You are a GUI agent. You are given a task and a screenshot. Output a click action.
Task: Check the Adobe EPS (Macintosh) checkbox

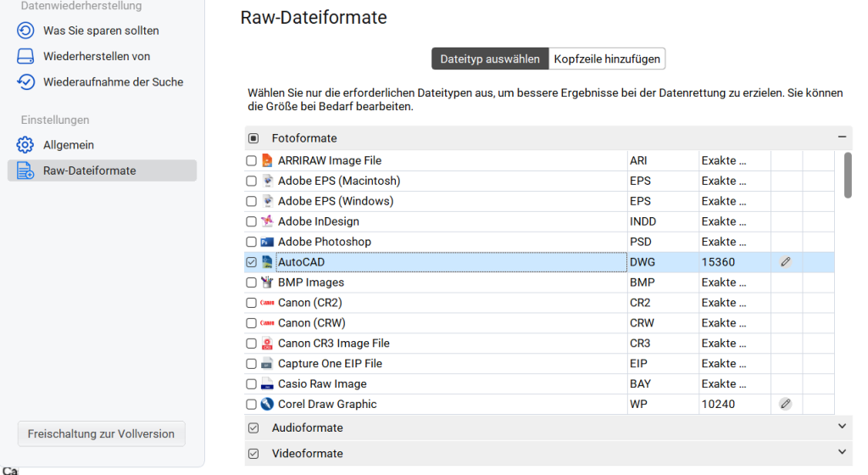tap(251, 181)
